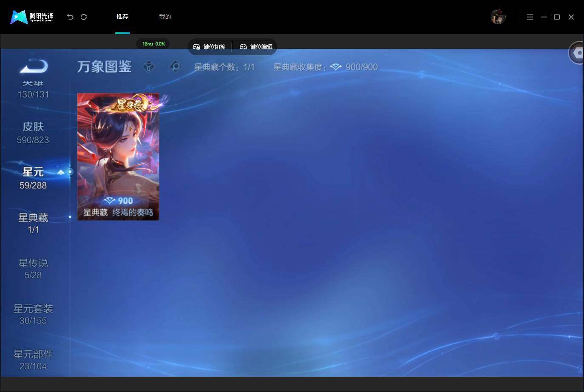Screen dimensions: 584x392
Task: Click the second diamond icon beside 万象图鉴
Action: (175, 67)
